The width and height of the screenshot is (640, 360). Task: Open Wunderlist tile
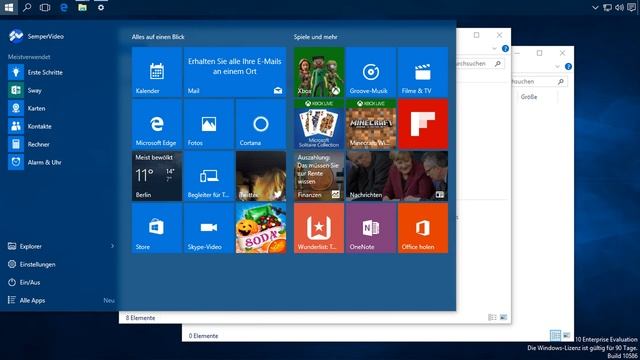pyautogui.click(x=319, y=228)
